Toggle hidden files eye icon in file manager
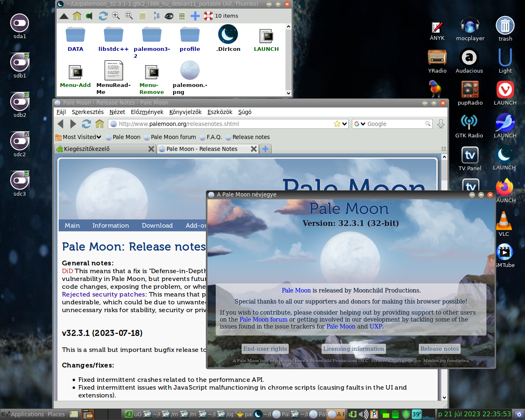 169,16
